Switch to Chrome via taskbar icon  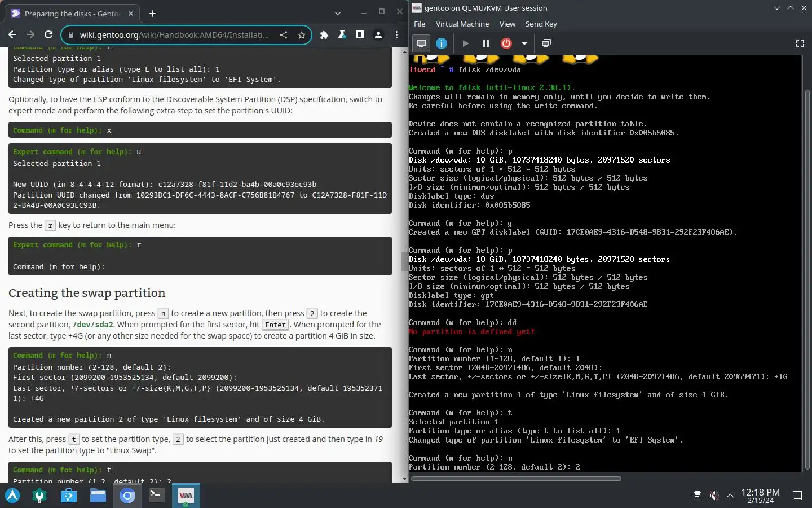[127, 496]
